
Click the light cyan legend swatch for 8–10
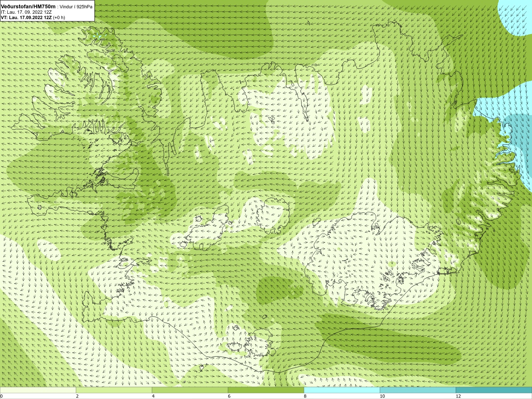click(342, 390)
